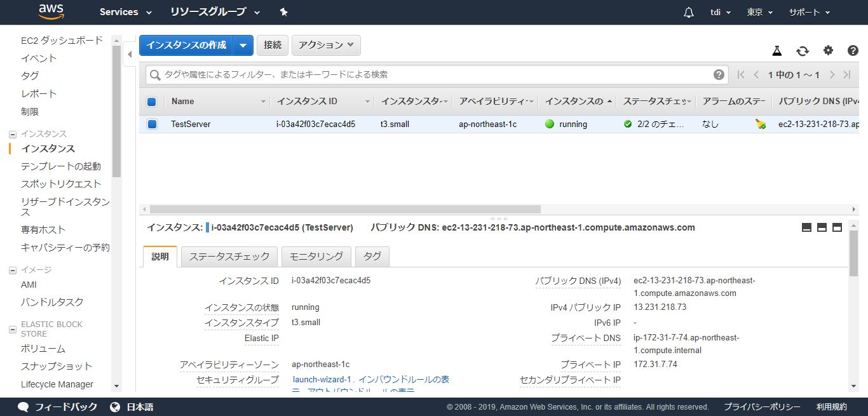The image size is (868, 416).
Task: Uncheck the TestServer row checkbox
Action: pos(152,124)
